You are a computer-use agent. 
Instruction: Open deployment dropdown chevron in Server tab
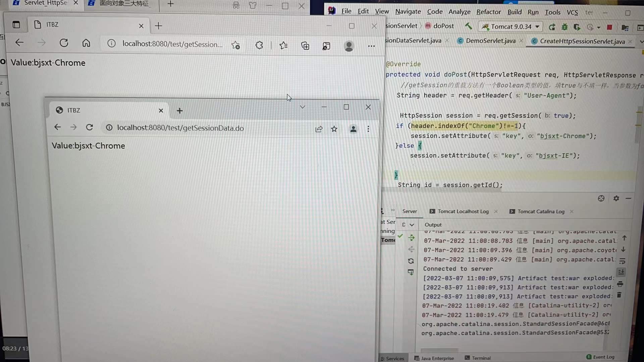[x=412, y=225]
